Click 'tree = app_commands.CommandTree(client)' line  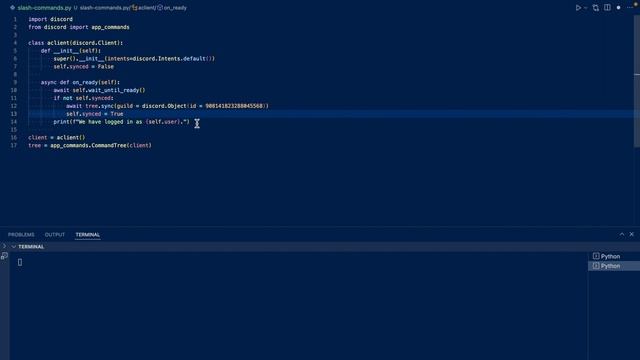90,146
